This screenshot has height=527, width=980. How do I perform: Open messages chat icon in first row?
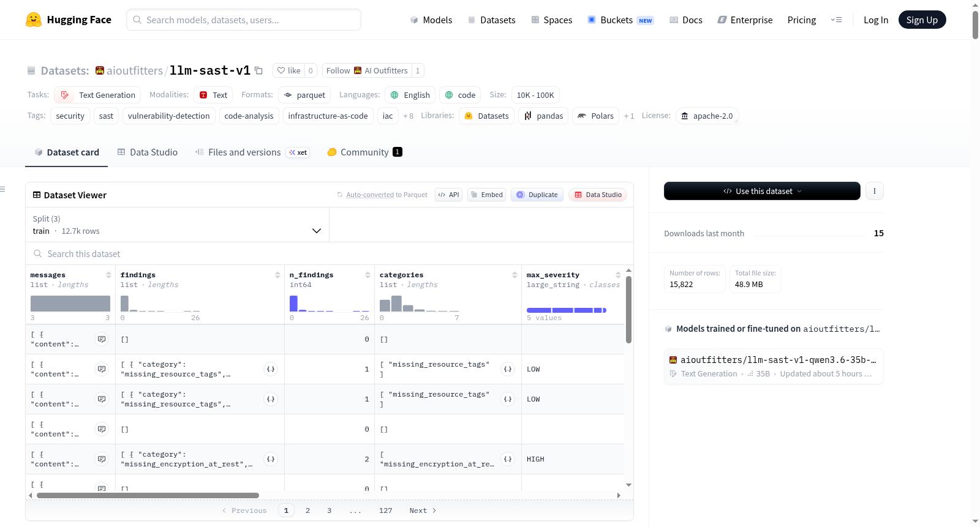click(102, 339)
